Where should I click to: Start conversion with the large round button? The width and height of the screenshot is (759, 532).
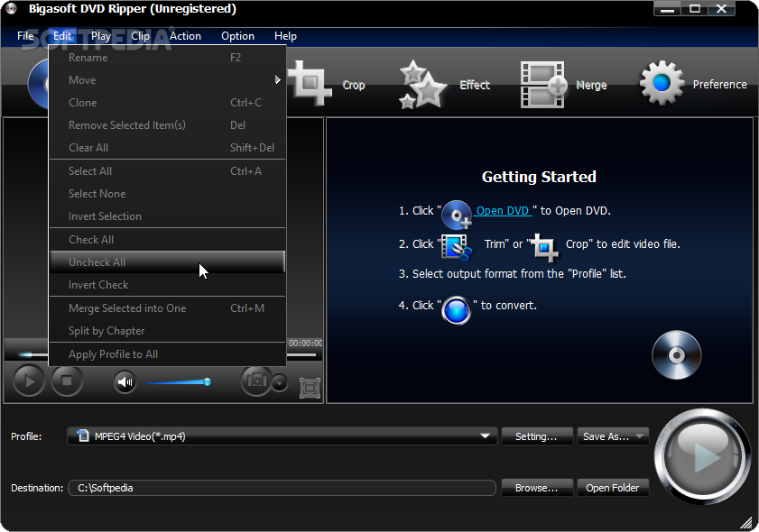(701, 456)
